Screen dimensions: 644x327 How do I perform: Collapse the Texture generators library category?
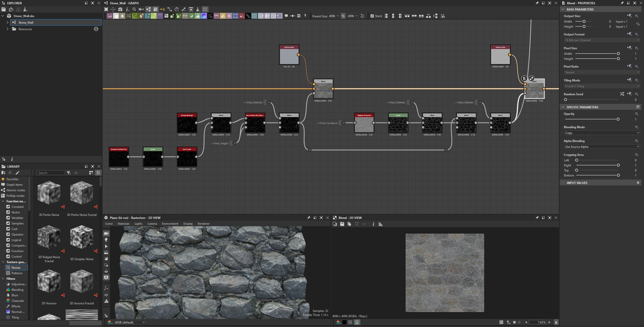(3, 262)
